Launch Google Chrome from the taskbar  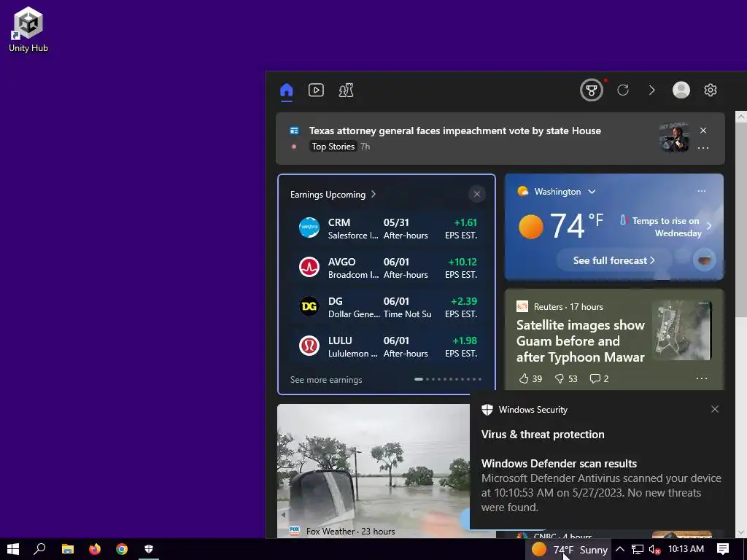click(122, 549)
